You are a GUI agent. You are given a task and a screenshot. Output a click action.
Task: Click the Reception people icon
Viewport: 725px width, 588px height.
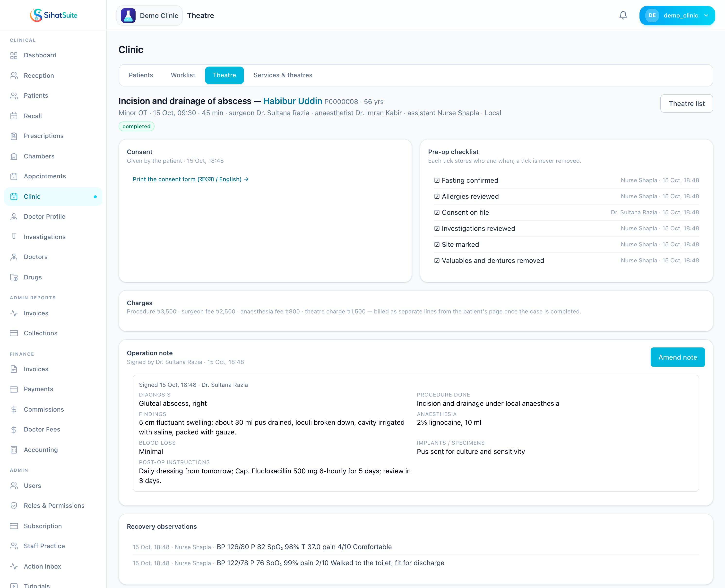(x=14, y=76)
